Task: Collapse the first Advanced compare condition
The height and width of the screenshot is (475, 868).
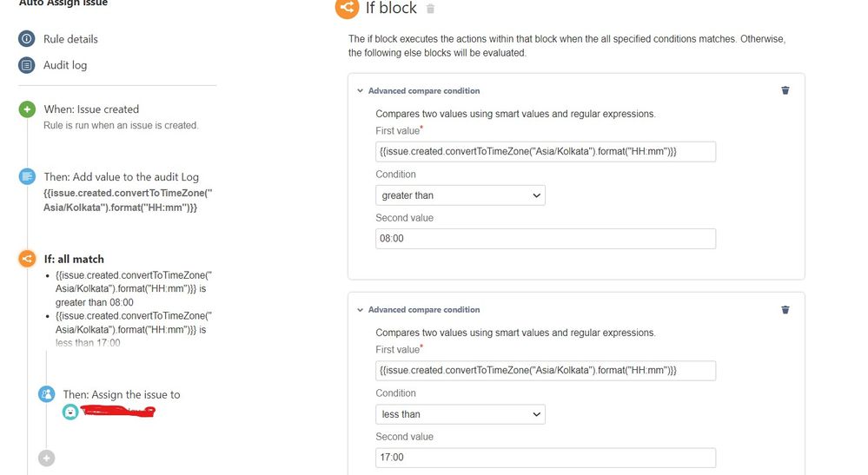Action: point(361,90)
